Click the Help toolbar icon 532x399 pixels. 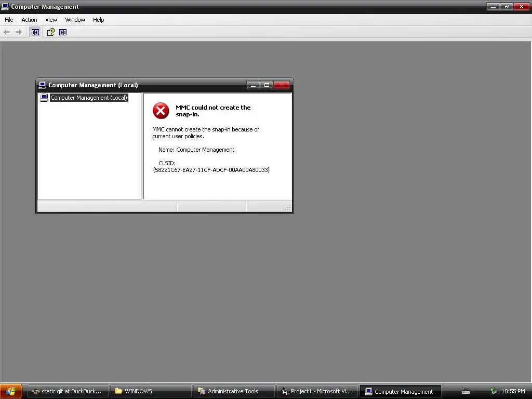pos(50,32)
